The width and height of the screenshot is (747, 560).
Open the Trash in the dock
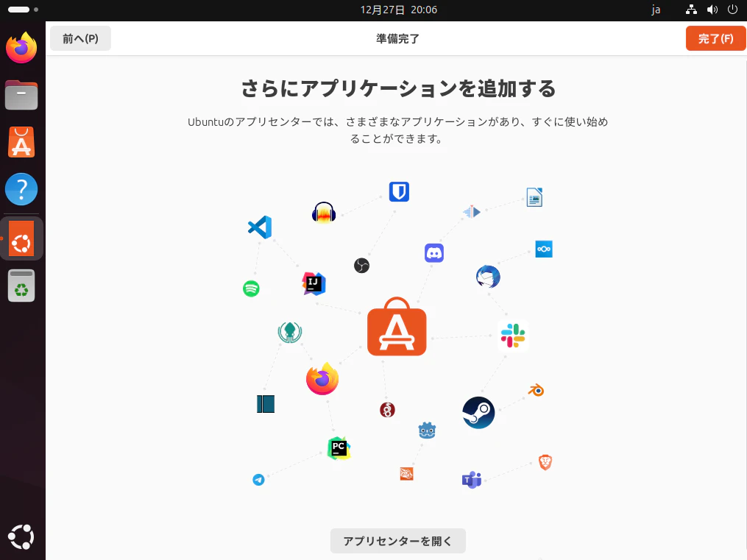pos(21,286)
